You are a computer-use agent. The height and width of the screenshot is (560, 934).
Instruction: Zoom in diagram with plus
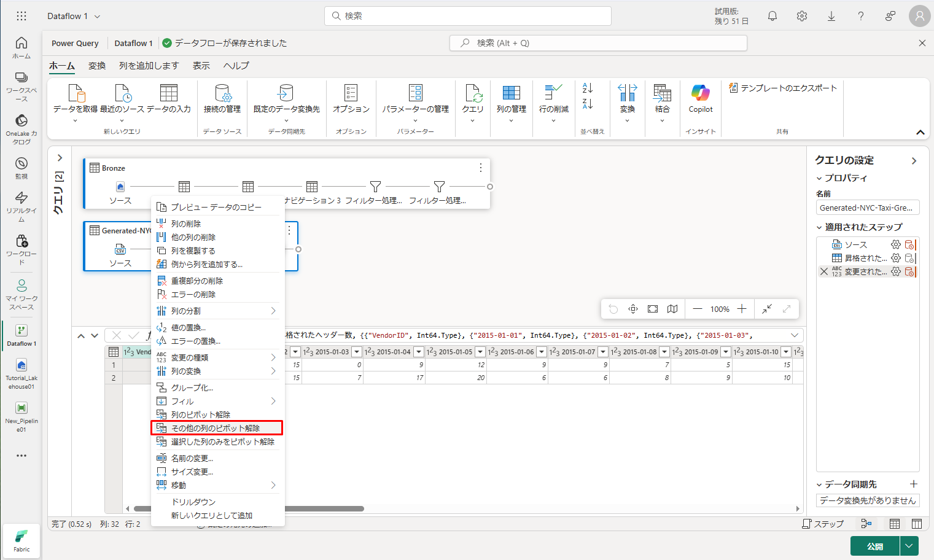(x=742, y=309)
